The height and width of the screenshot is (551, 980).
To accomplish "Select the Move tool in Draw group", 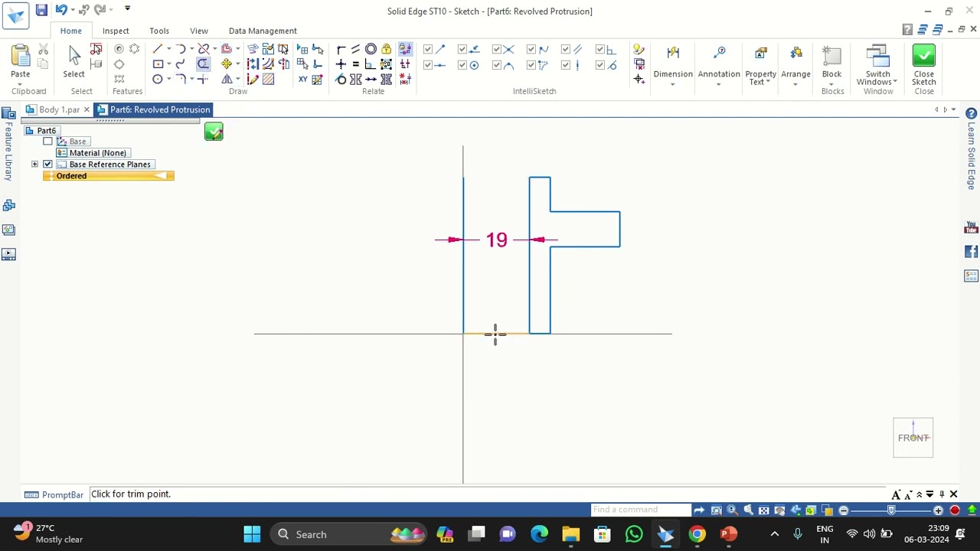I will tap(227, 64).
